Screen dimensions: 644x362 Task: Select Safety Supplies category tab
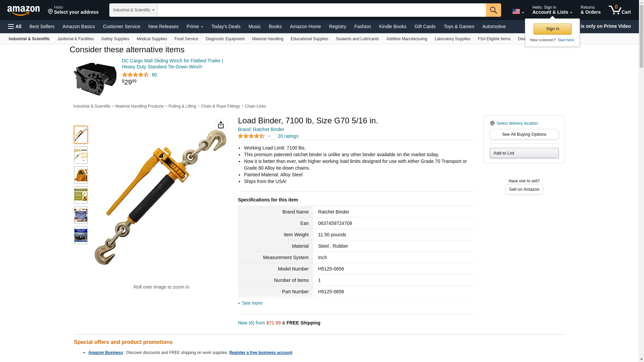pyautogui.click(x=115, y=39)
